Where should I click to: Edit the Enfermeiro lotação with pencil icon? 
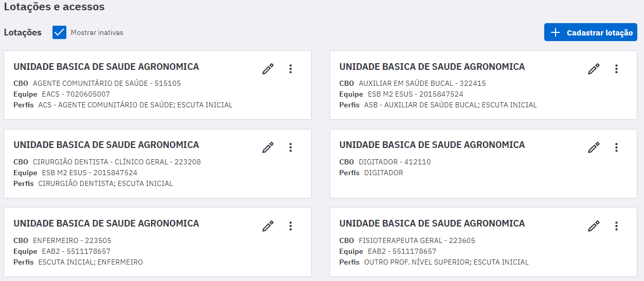(x=268, y=226)
